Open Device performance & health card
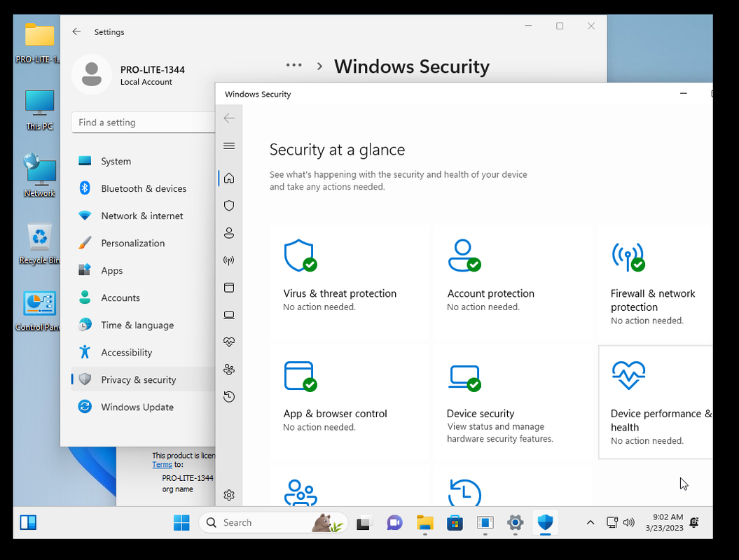This screenshot has height=560, width=739. [655, 402]
